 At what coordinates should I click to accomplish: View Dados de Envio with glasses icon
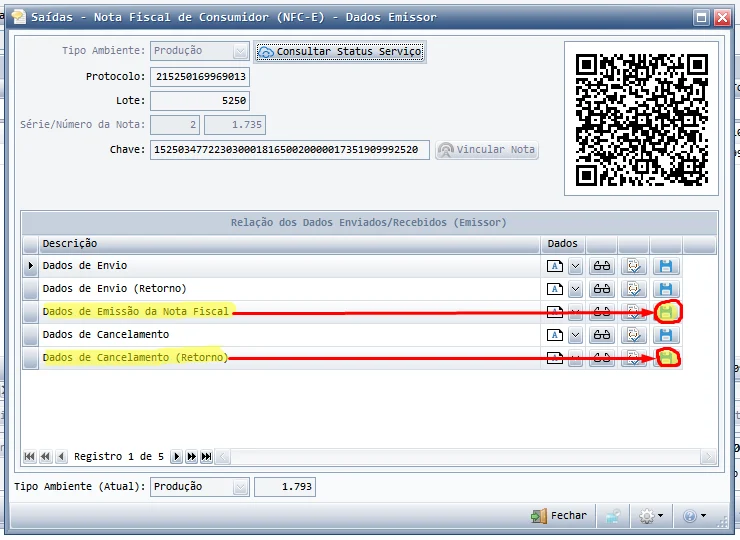point(602,266)
